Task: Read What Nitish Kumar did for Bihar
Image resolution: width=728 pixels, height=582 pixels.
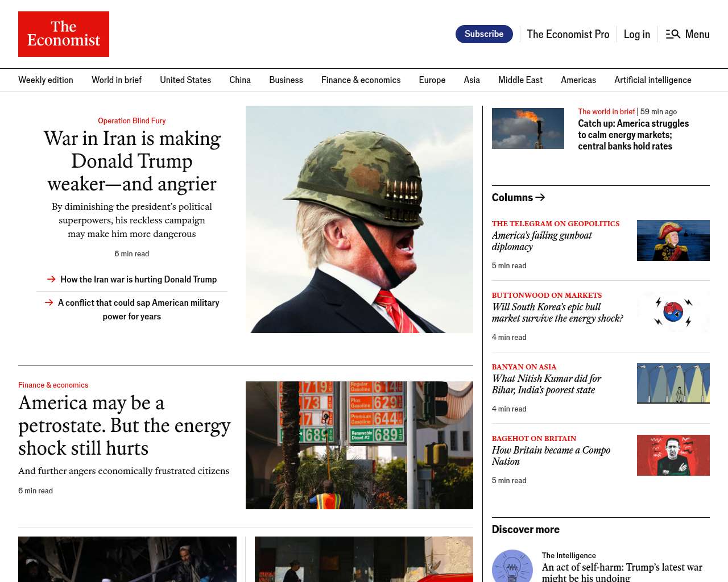Action: 547,384
